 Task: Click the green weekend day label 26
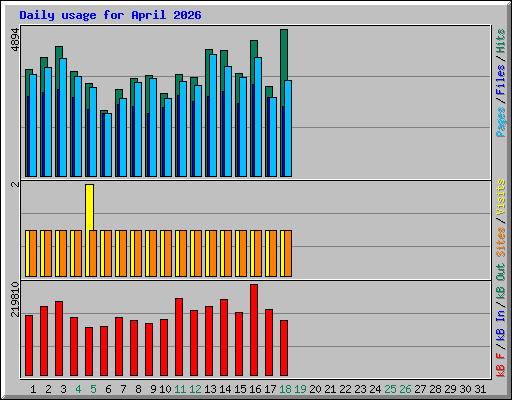pyautogui.click(x=405, y=389)
